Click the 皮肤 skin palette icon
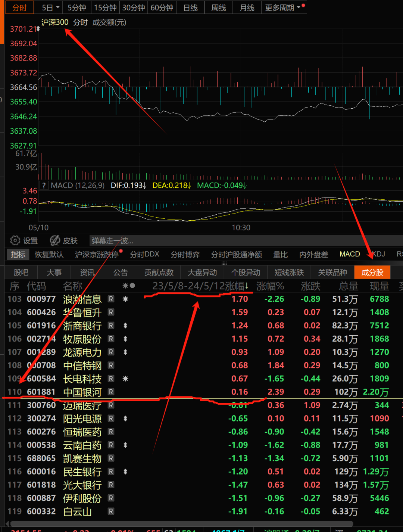Image resolution: width=403 pixels, height=532 pixels. click(x=55, y=240)
